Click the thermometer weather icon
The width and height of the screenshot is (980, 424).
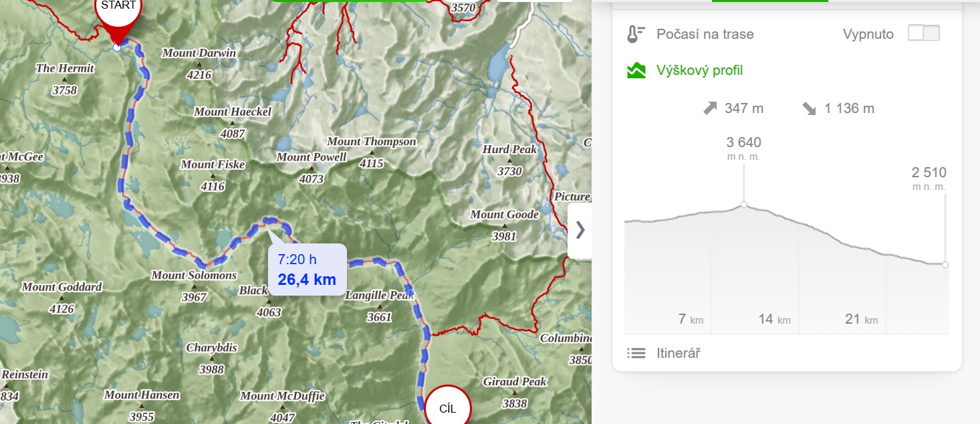point(636,34)
